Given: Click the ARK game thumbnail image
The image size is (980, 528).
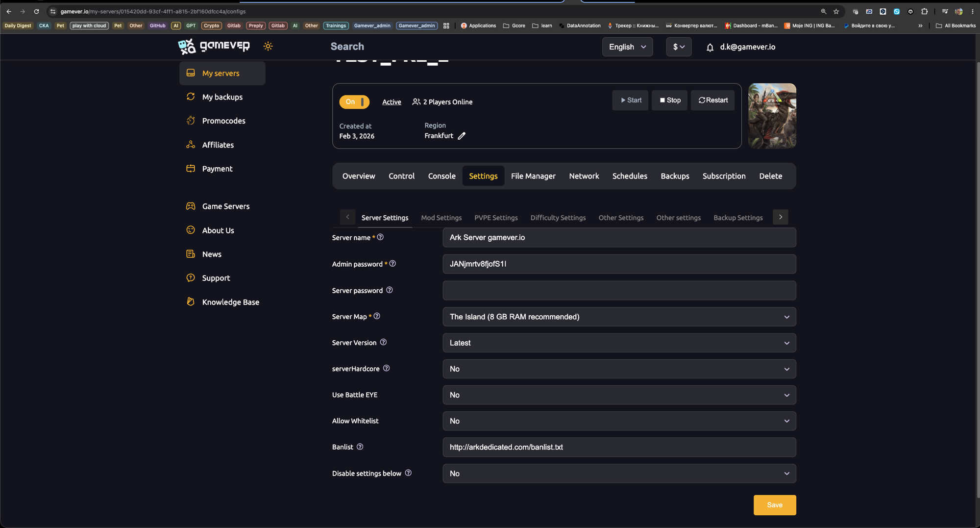Looking at the screenshot, I should pyautogui.click(x=772, y=116).
